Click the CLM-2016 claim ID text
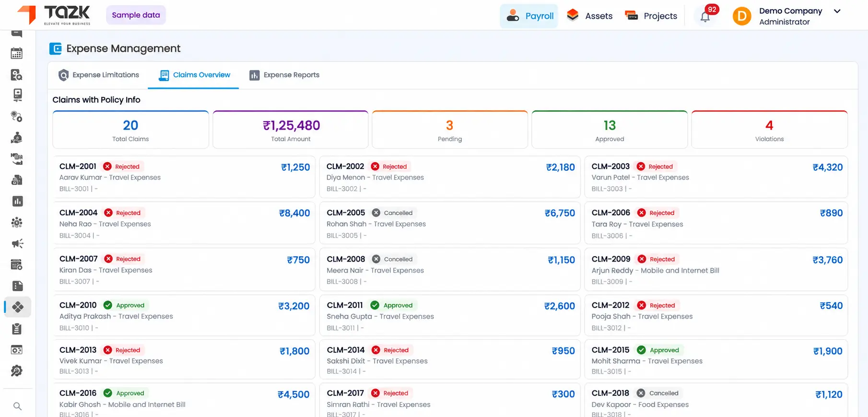 [x=78, y=393]
